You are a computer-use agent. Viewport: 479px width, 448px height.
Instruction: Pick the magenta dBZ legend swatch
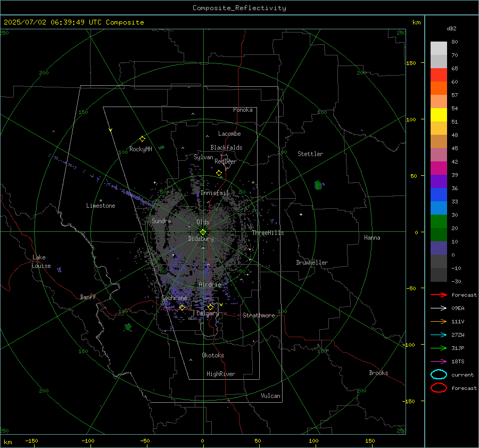click(439, 168)
